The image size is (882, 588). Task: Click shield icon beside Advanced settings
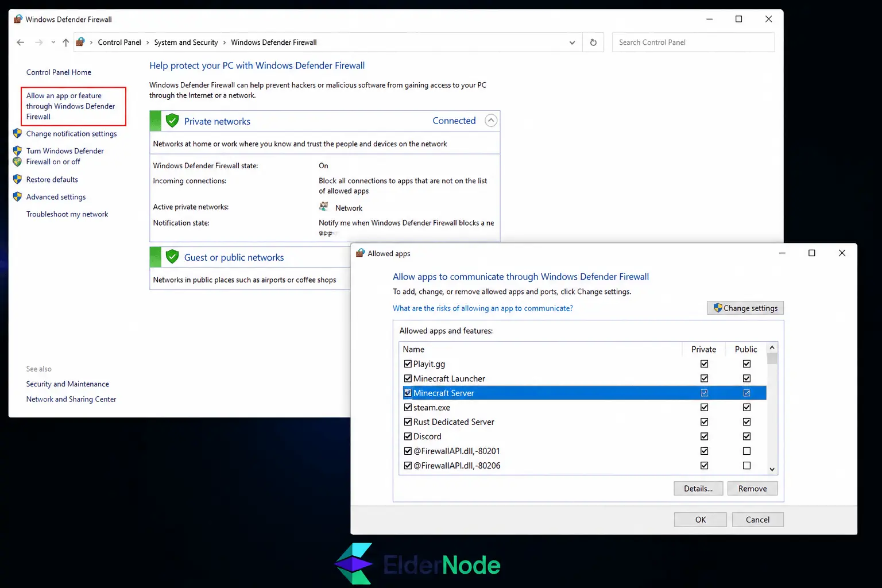pyautogui.click(x=17, y=196)
